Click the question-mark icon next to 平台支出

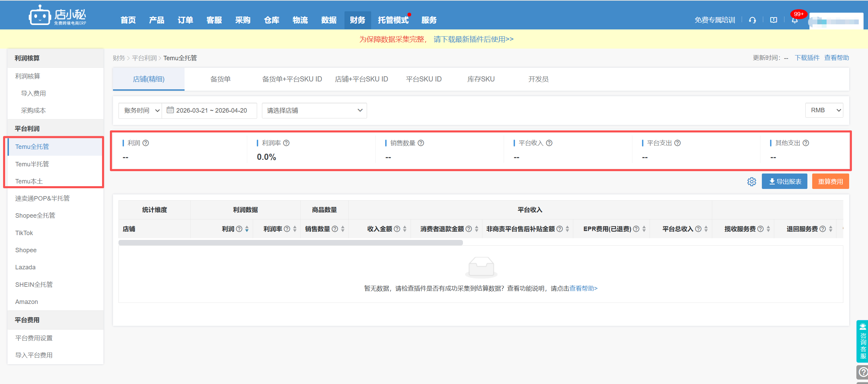tap(678, 143)
